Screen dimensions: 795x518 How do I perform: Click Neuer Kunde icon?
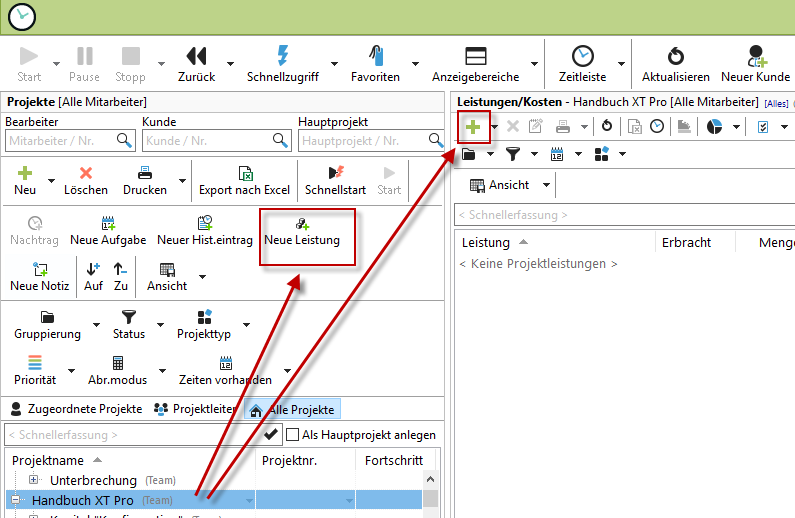[755, 55]
